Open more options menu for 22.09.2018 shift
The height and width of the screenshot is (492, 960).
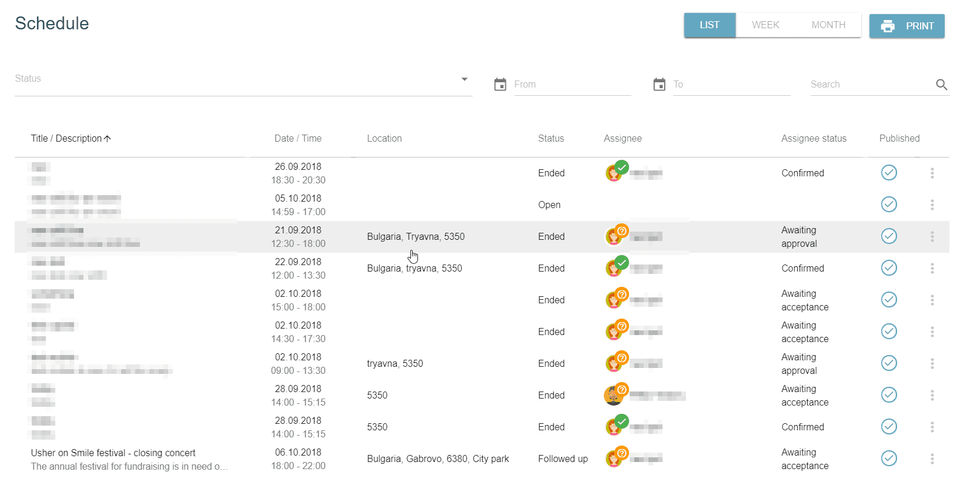pos(932,269)
